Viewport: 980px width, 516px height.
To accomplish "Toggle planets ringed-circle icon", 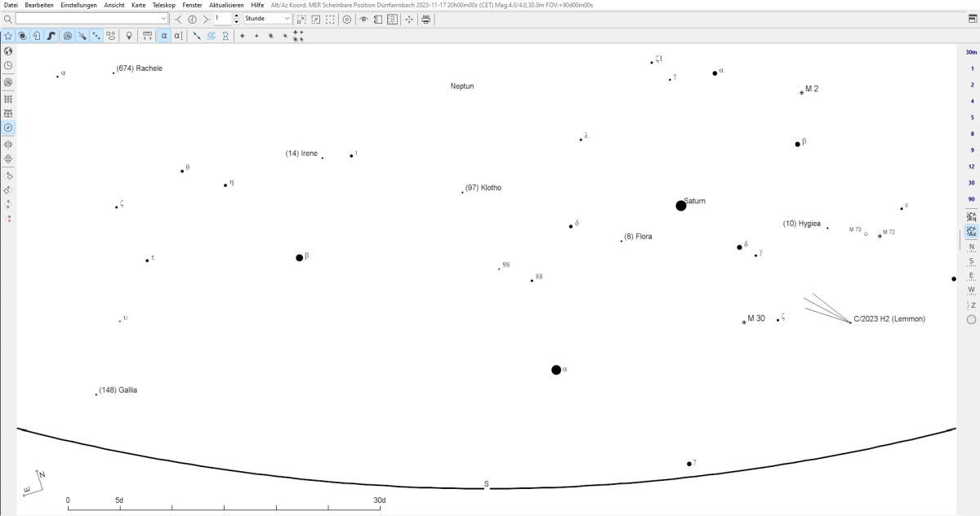I will [x=68, y=36].
